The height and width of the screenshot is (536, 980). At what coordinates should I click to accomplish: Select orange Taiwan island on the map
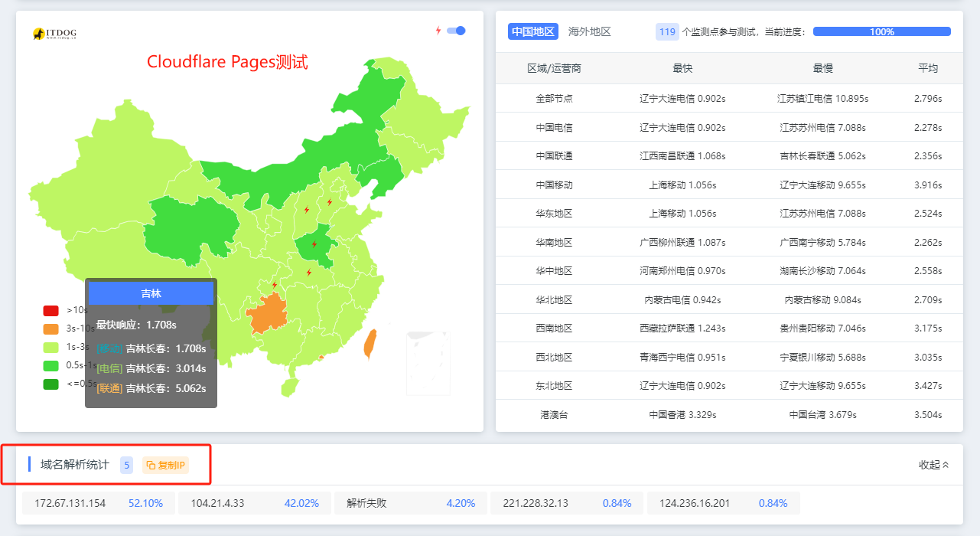click(370, 344)
